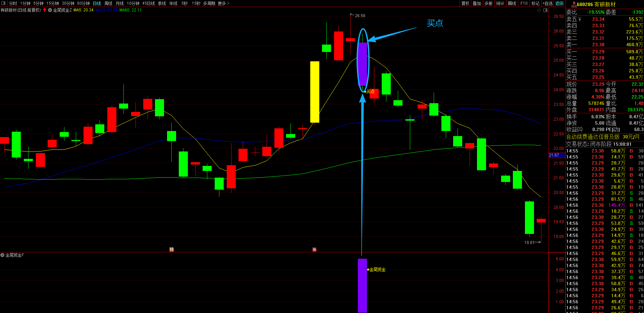
Task: Click the 预 marker on the chart timeline
Action: (x=171, y=249)
